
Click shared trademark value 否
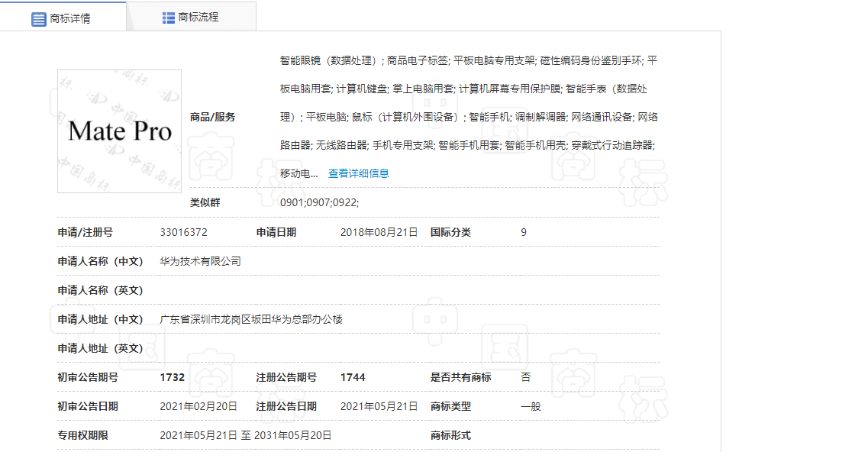click(525, 377)
